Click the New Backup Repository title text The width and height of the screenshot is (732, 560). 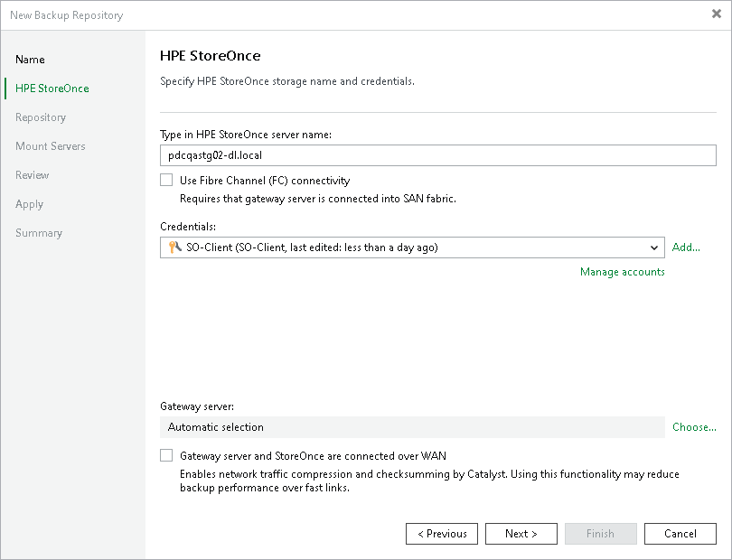[67, 15]
